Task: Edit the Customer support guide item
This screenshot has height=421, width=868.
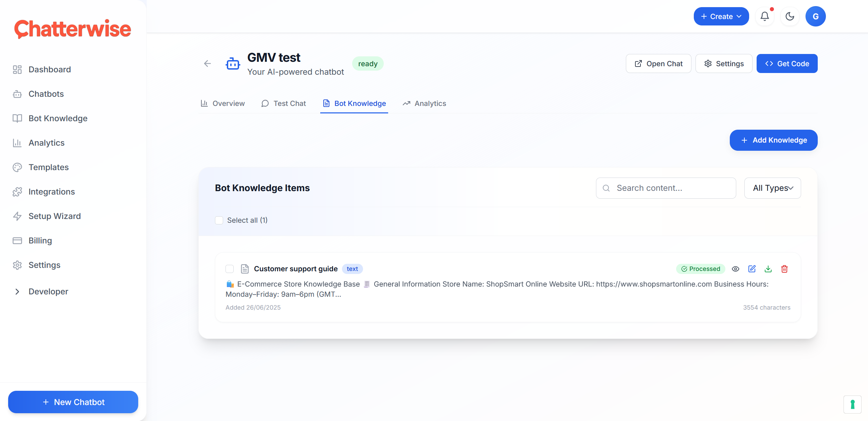Action: (x=752, y=269)
